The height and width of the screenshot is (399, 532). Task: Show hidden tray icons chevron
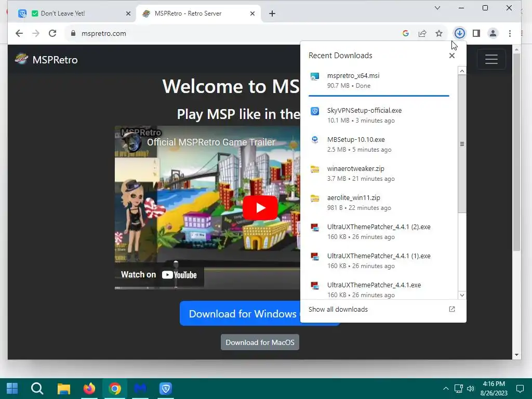pos(446,389)
